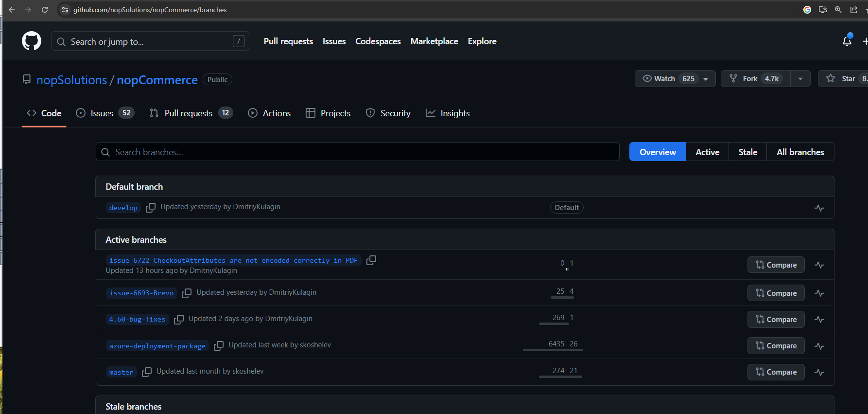Show All branches view
The height and width of the screenshot is (414, 868).
tap(800, 152)
